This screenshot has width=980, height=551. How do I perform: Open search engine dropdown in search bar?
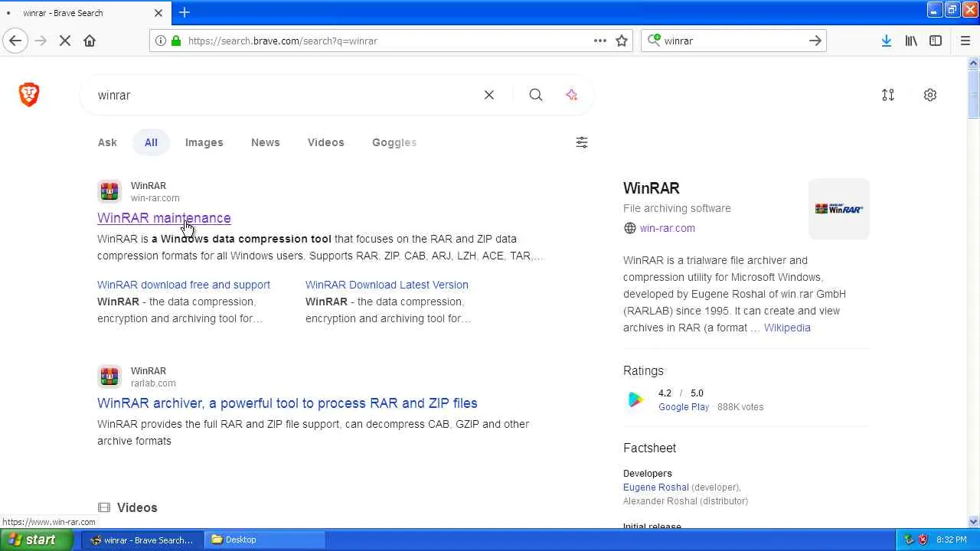point(654,41)
